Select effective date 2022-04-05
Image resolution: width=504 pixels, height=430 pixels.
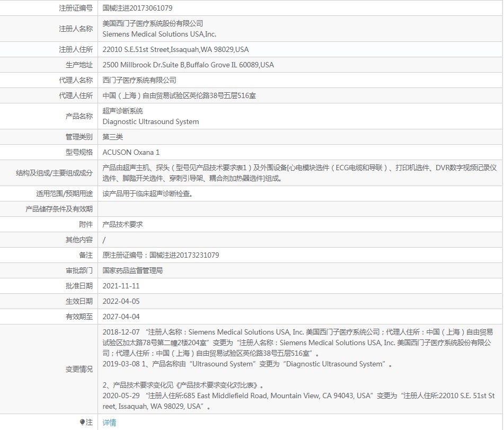click(121, 301)
